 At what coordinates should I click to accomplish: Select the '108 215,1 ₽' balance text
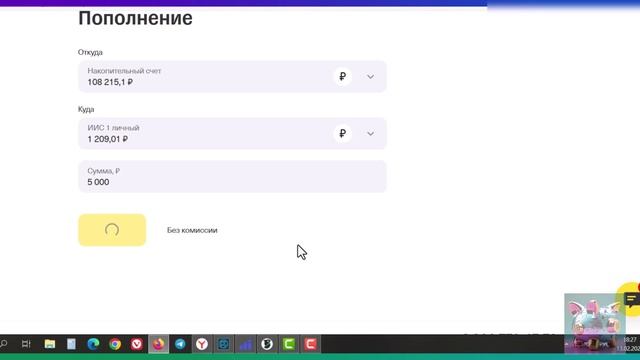pos(110,82)
